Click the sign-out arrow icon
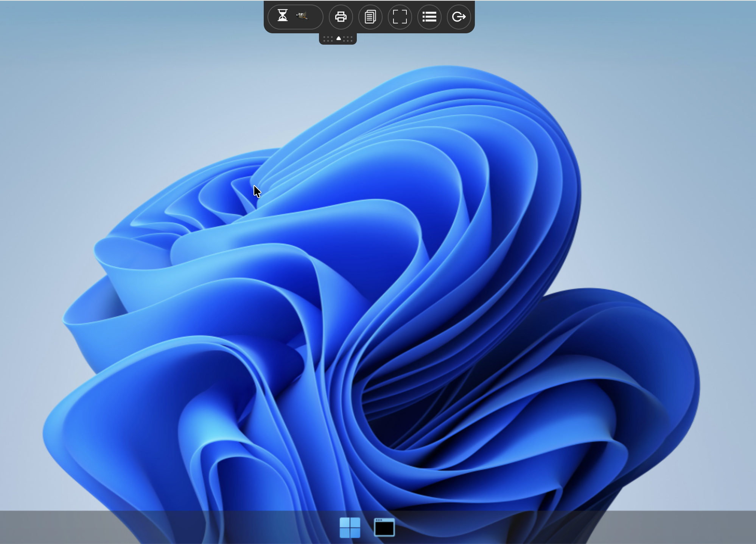 (x=459, y=17)
